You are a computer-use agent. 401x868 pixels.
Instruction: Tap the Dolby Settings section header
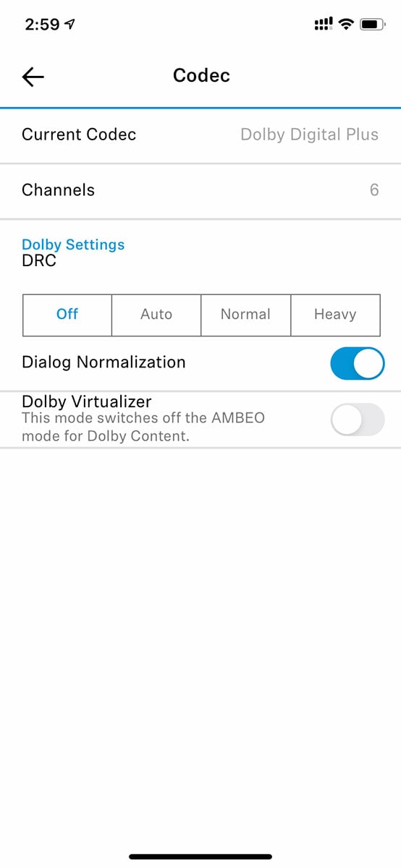click(x=73, y=244)
